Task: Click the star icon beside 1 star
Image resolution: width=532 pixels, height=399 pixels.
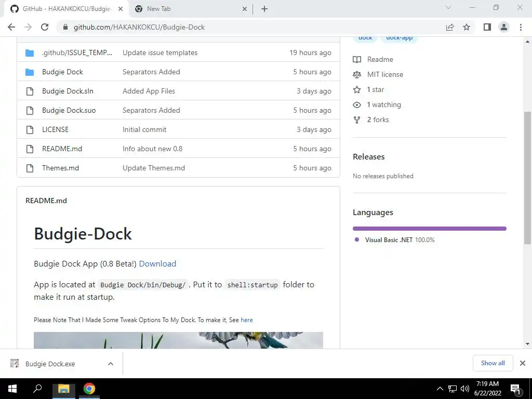Action: (357, 89)
